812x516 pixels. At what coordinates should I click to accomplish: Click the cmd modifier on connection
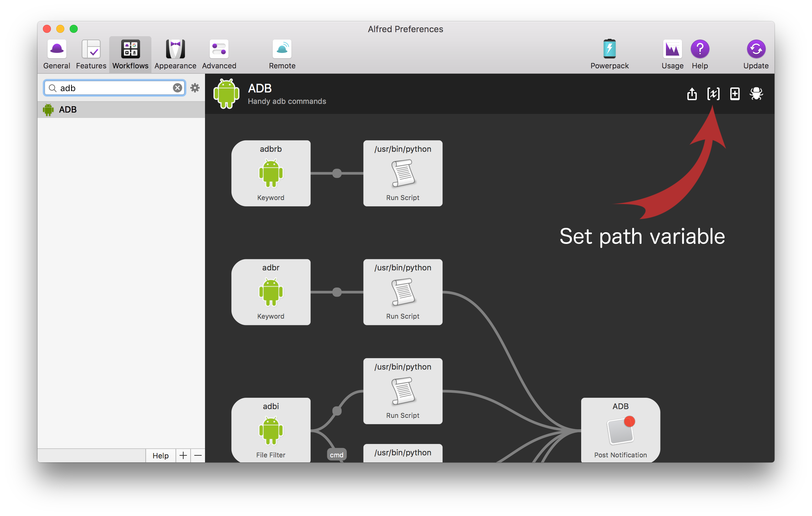point(337,455)
